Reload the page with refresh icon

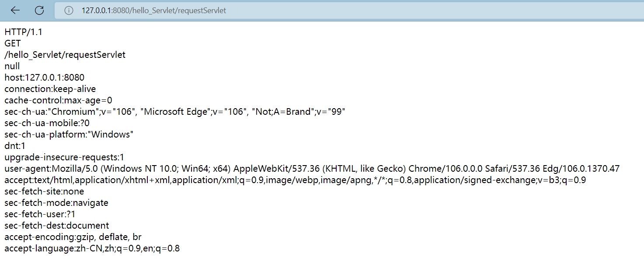coord(39,11)
